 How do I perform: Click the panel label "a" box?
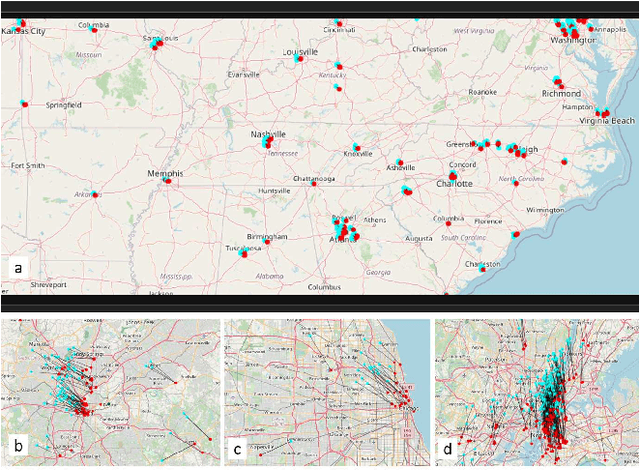coord(17,268)
